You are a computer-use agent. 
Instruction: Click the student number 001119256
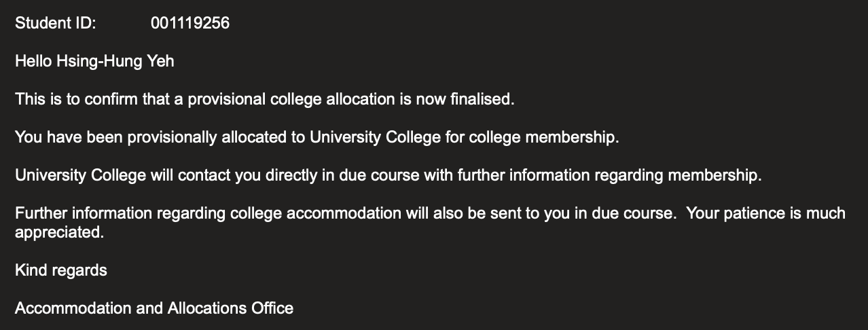coord(190,24)
